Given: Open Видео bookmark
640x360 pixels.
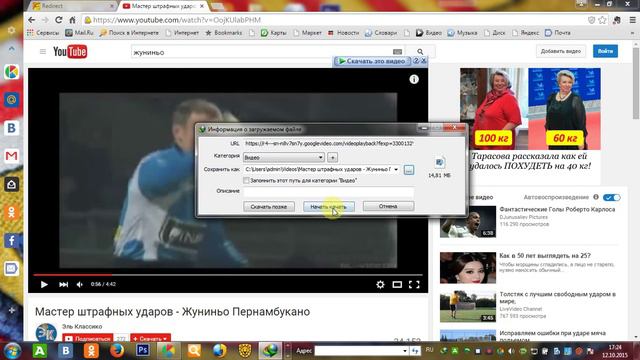Looking at the screenshot, I should tap(429, 33).
